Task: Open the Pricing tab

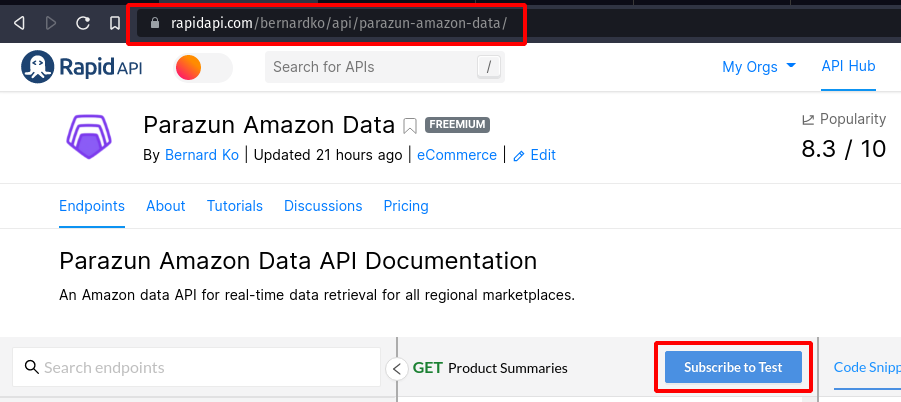Action: click(406, 206)
